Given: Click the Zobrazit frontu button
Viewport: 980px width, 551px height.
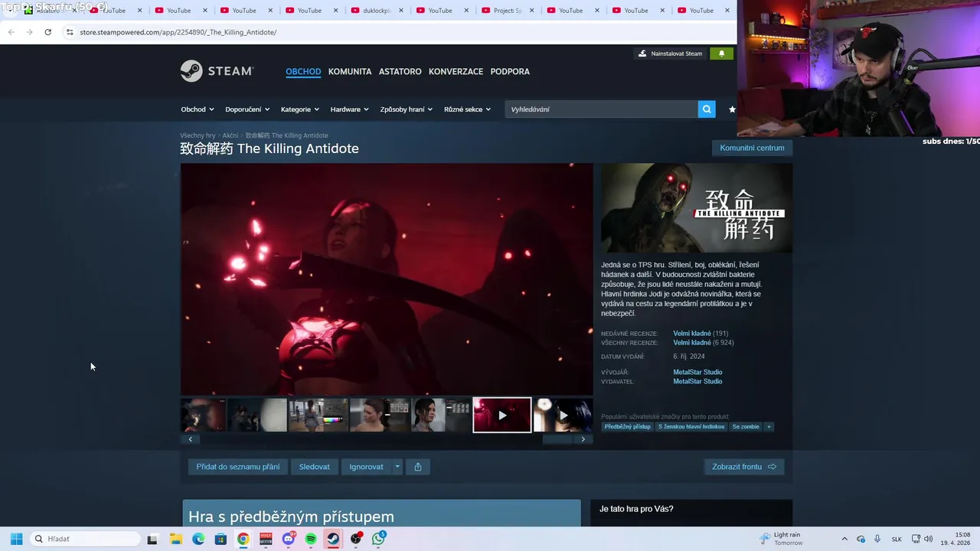Looking at the screenshot, I should click(744, 467).
